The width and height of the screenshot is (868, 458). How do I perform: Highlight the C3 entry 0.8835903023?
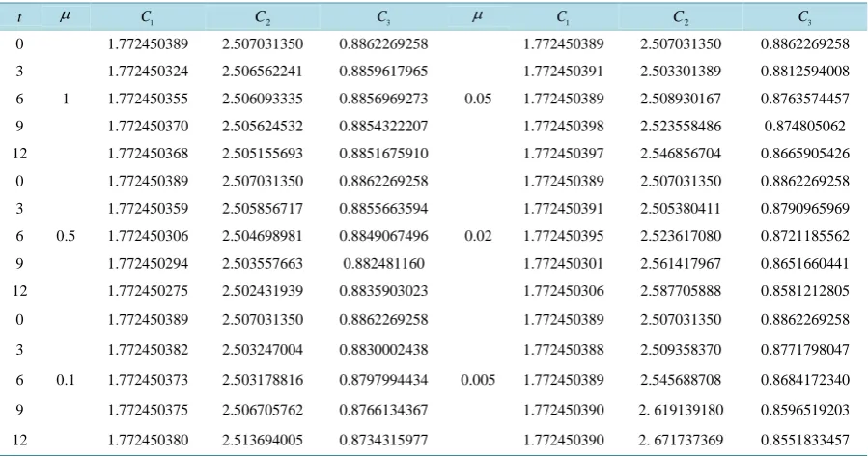[x=383, y=291]
